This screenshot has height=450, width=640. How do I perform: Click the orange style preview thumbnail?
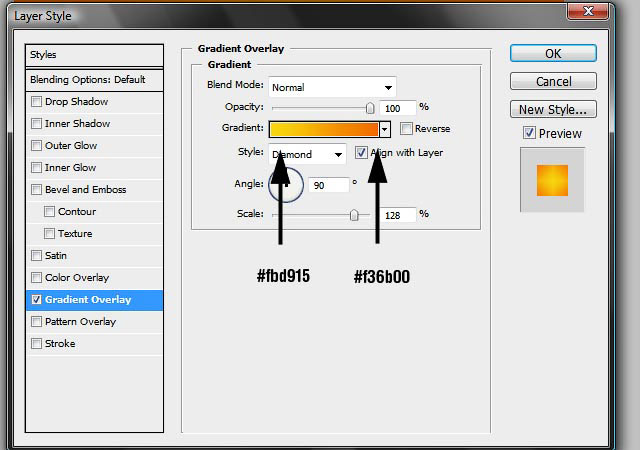[552, 180]
